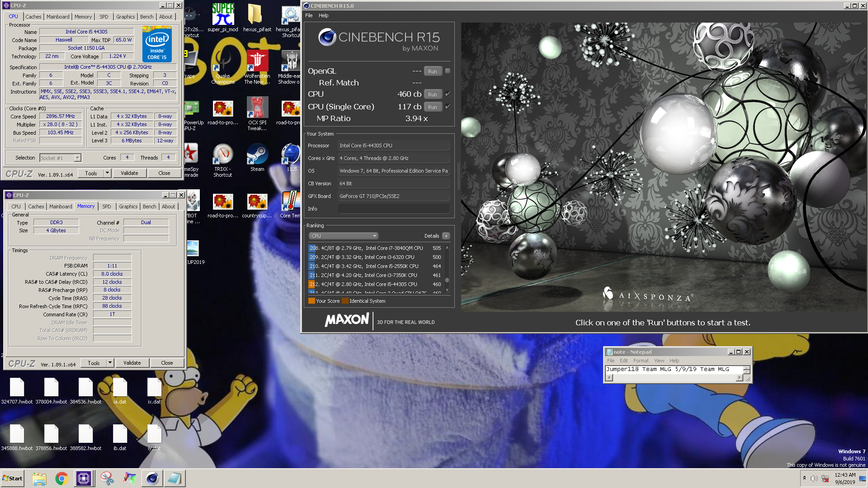Click the volume speaker tray icon

pos(814,479)
